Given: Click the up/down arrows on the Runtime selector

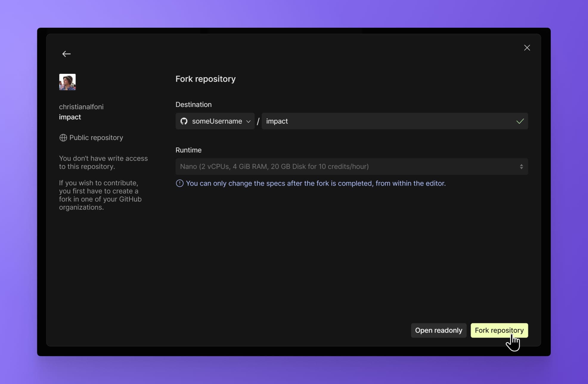Looking at the screenshot, I should [522, 167].
